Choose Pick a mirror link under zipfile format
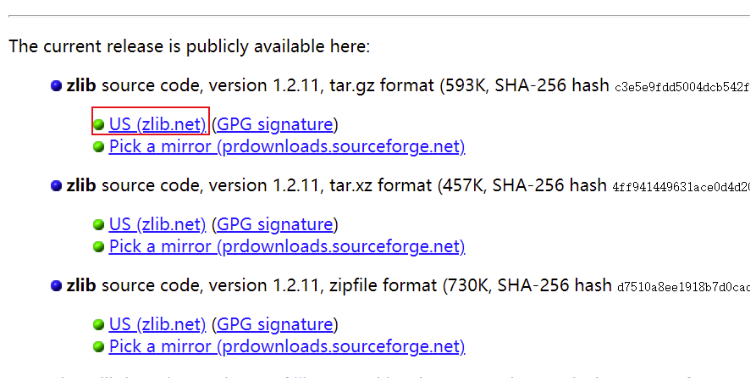The height and width of the screenshot is (378, 750). (287, 346)
